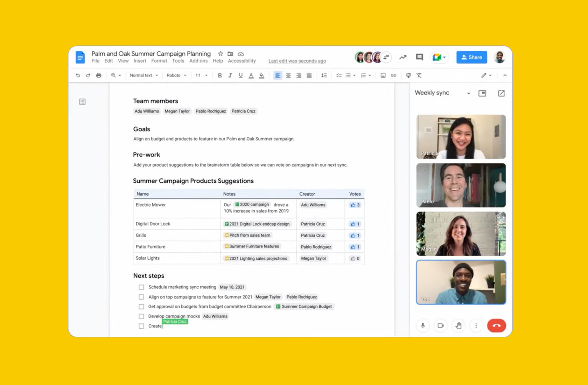Vote thumbs up for Electric Mower

355,205
